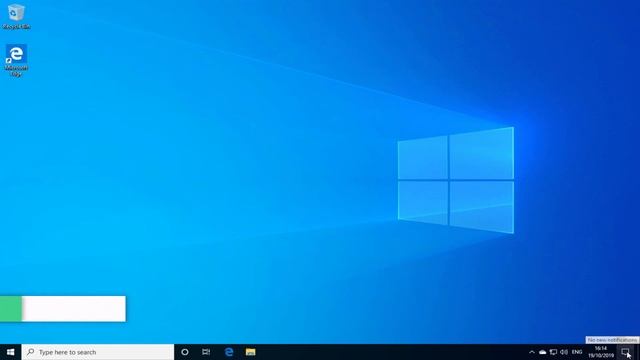640x360 pixels.
Task: Open the volume speaker tray icon
Action: point(564,352)
